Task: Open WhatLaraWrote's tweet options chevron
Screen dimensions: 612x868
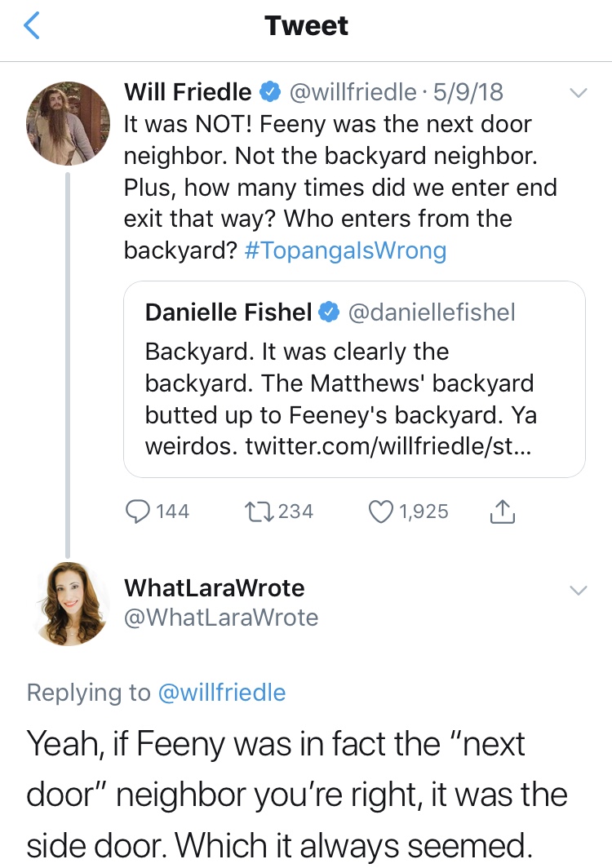Action: [578, 590]
